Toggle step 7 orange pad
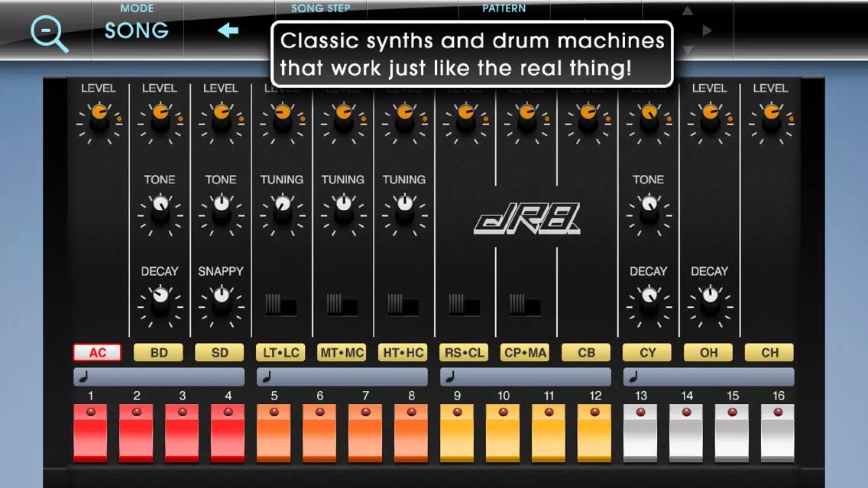Image resolution: width=868 pixels, height=488 pixels. [x=365, y=433]
